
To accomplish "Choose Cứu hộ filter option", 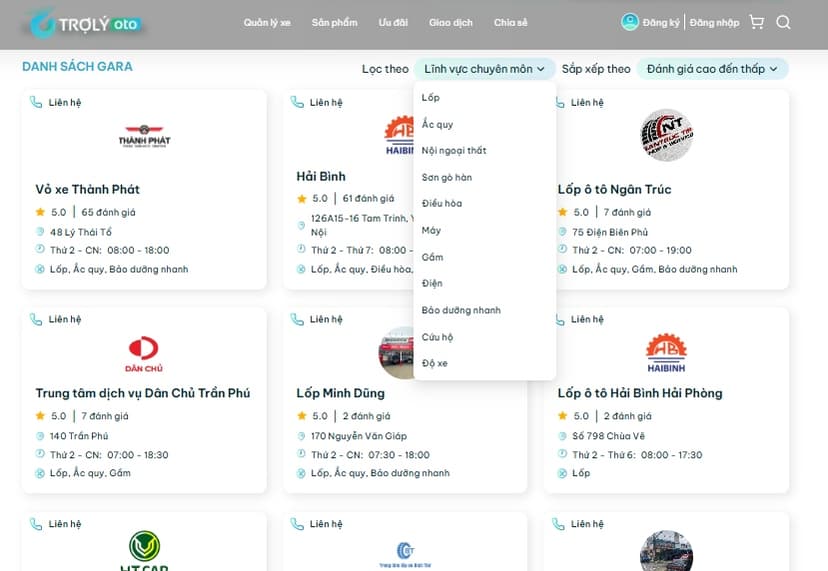I will click(x=437, y=336).
